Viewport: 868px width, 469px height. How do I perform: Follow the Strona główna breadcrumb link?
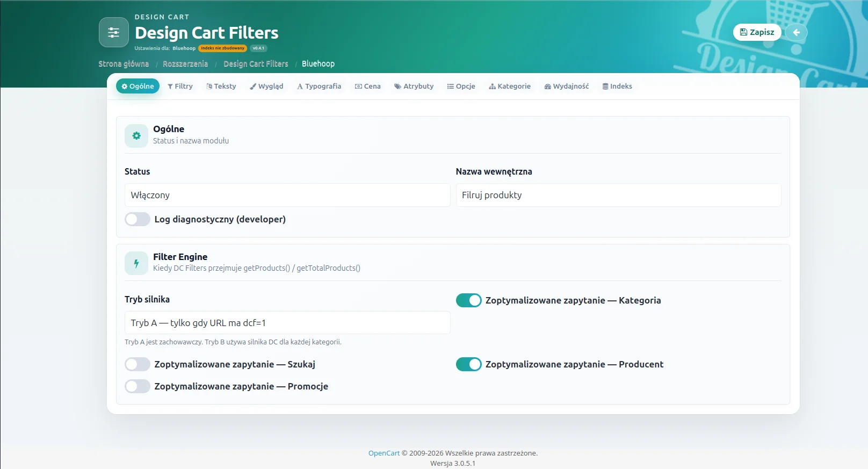coord(124,64)
